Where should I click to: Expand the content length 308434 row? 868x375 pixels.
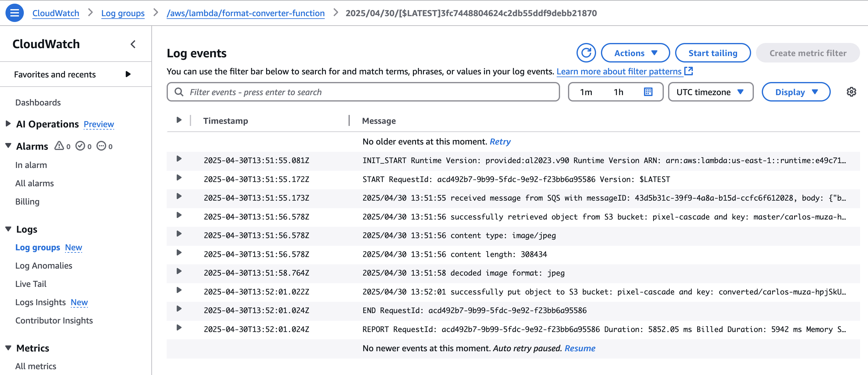(x=179, y=252)
